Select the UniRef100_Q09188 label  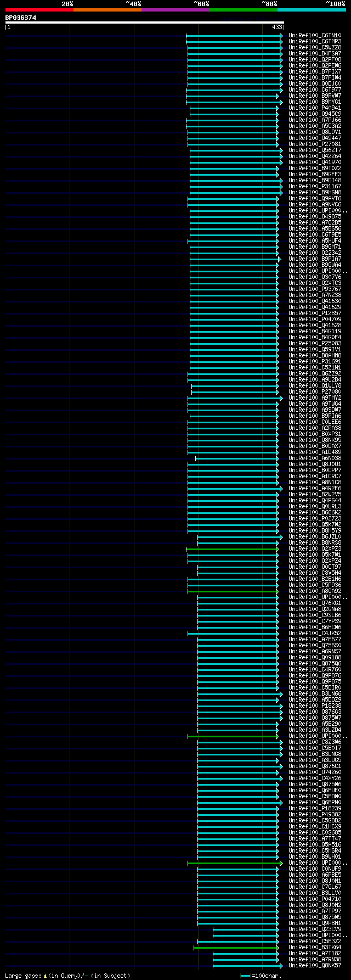pos(315,657)
